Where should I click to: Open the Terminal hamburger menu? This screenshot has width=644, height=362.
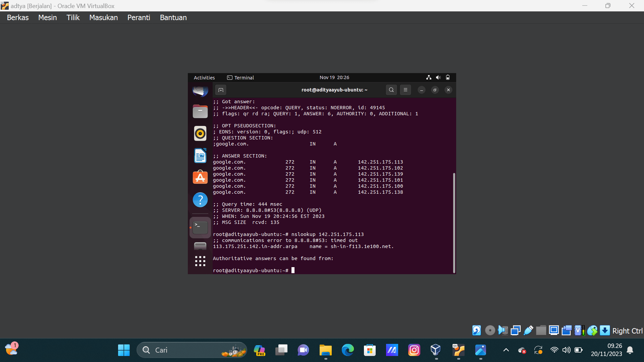(x=405, y=90)
